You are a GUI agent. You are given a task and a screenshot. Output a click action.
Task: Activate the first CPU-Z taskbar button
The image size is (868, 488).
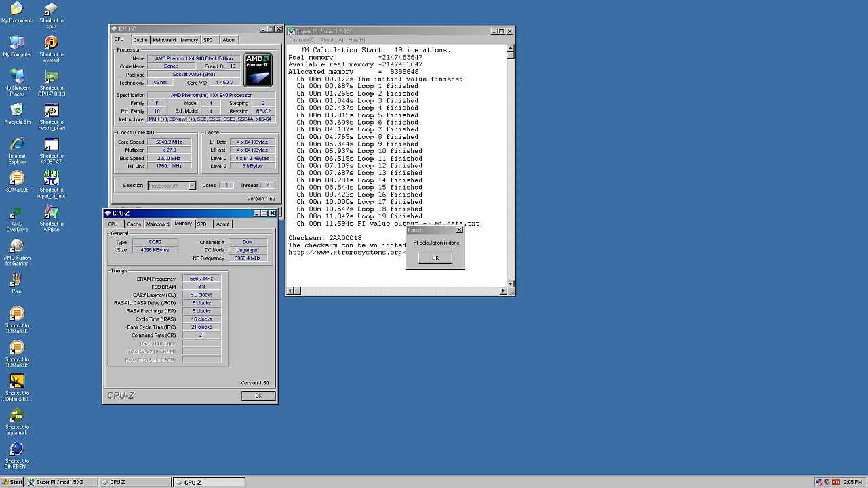[x=134, y=482]
